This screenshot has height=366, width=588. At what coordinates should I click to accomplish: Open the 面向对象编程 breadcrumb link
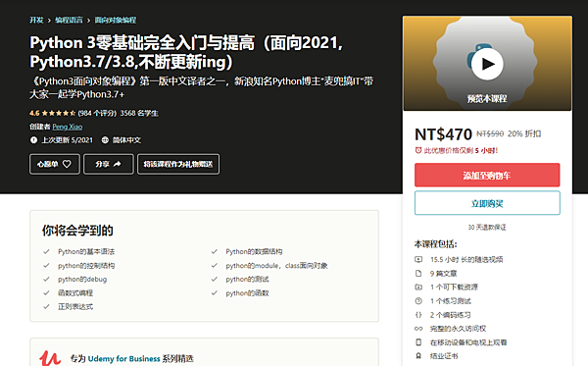coord(115,21)
